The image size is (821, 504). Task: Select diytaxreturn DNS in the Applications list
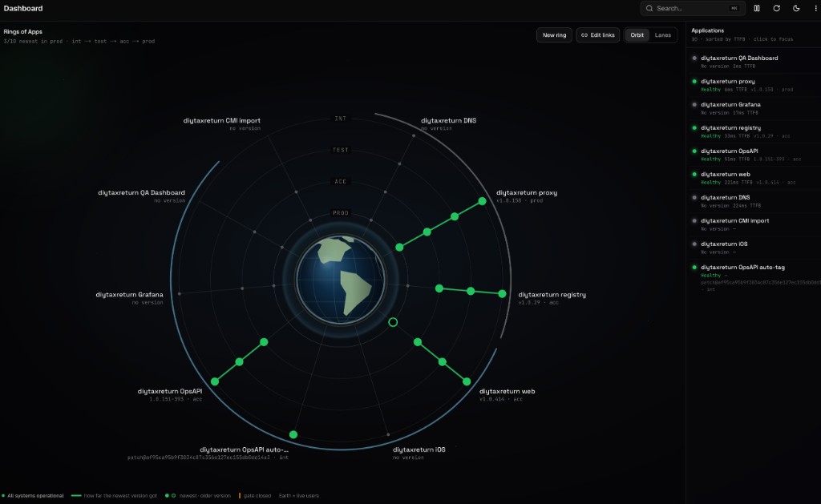[x=754, y=201]
